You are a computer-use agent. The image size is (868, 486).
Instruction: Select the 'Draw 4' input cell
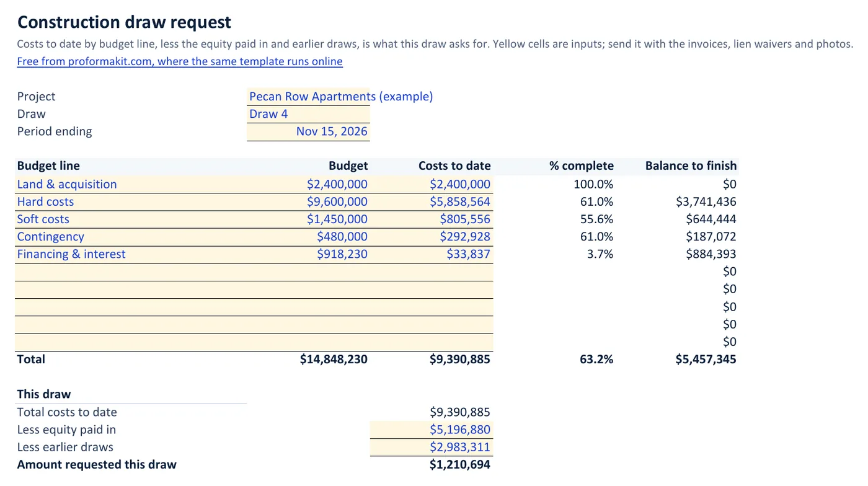tap(308, 114)
